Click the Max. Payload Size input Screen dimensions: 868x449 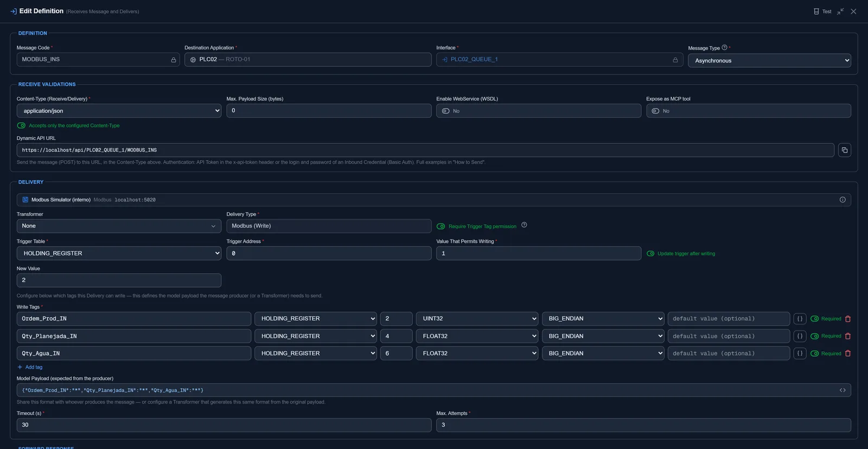coord(329,111)
